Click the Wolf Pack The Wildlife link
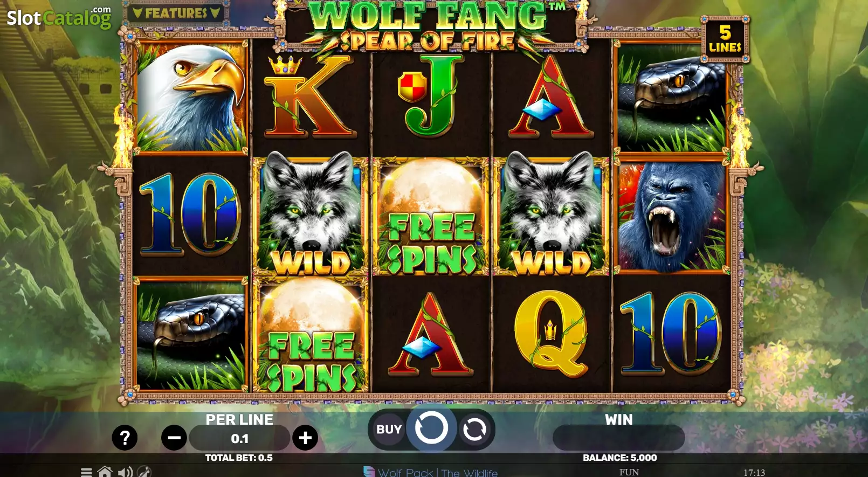The width and height of the screenshot is (868, 477). 437,472
